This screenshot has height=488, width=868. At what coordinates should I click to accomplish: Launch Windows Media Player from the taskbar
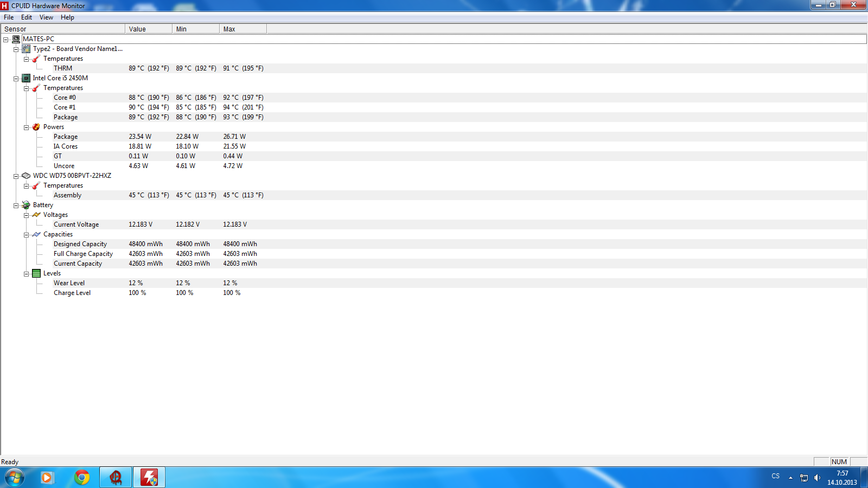pos(47,478)
